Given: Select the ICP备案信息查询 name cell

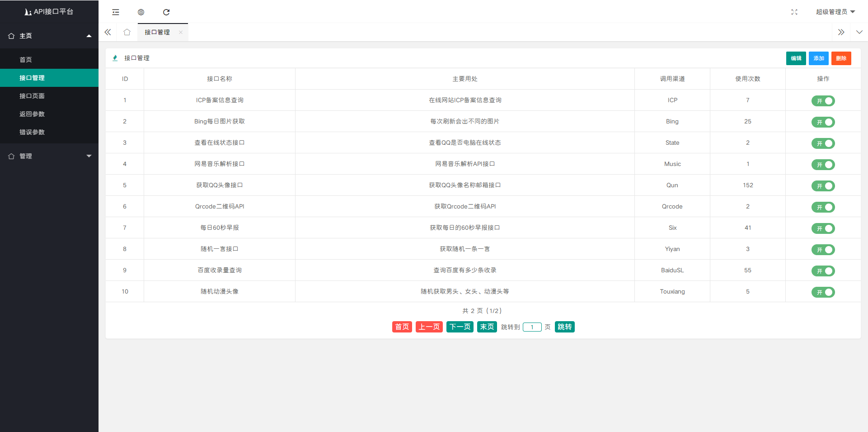Looking at the screenshot, I should [x=220, y=100].
